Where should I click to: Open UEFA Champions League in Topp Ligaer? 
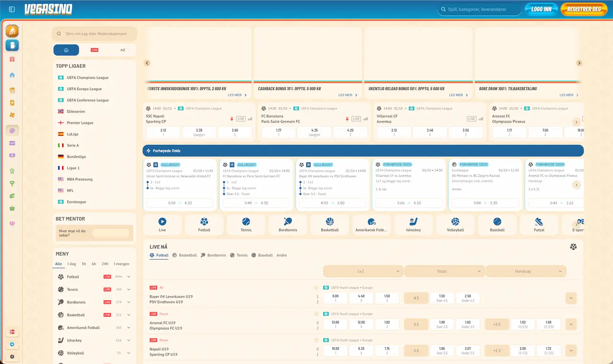(88, 77)
